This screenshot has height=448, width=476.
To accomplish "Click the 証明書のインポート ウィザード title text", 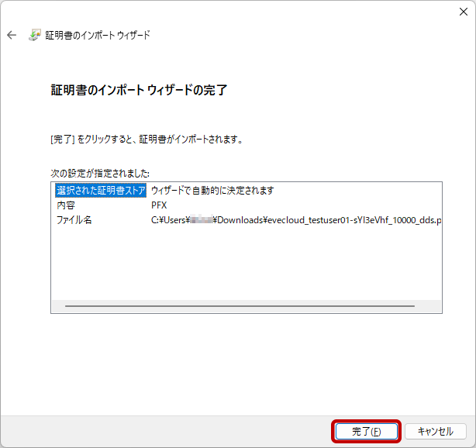I will coord(97,36).
